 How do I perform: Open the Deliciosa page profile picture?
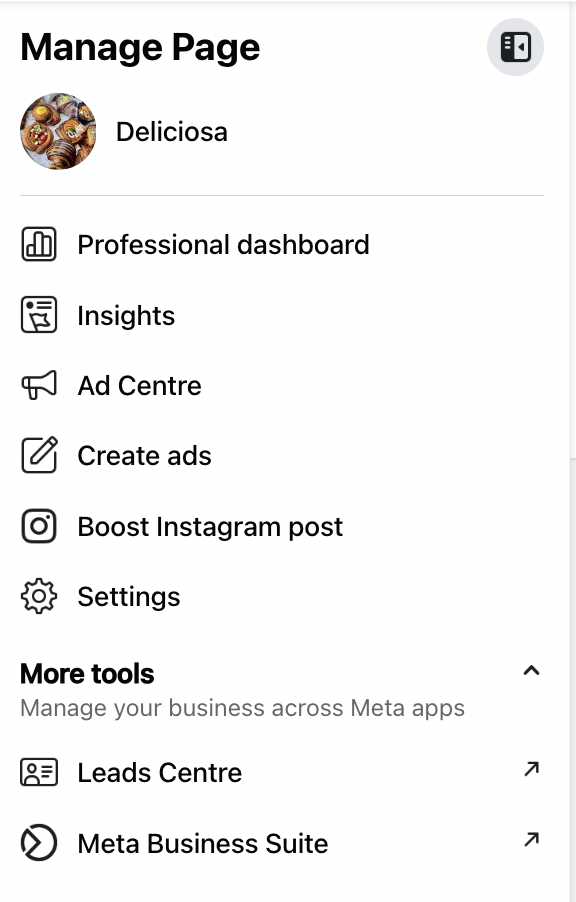[x=58, y=131]
